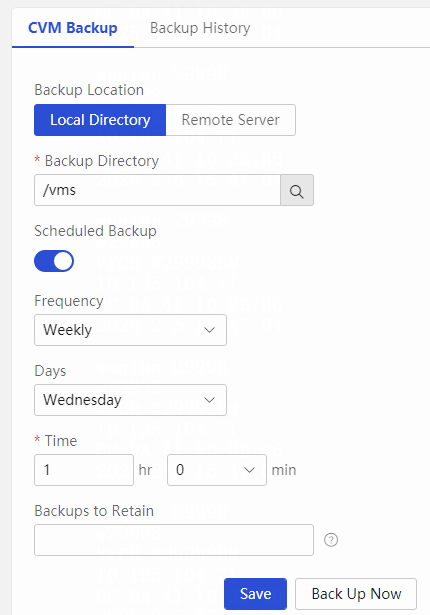
Task: Select Local Directory backup location
Action: point(100,120)
